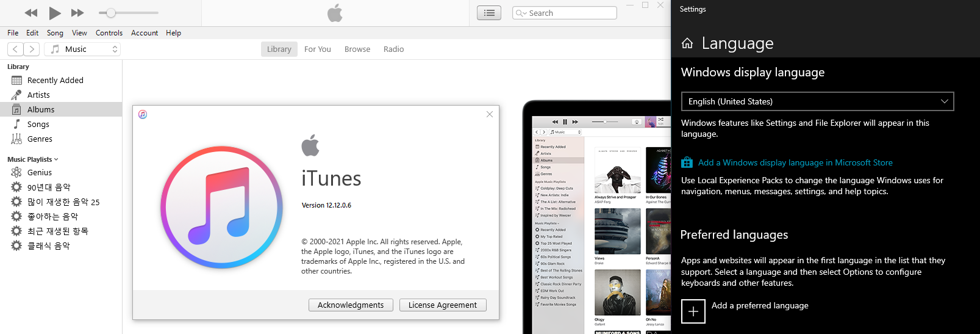Open the Edit menu
Screen dimensions: 980x334
tap(32, 33)
